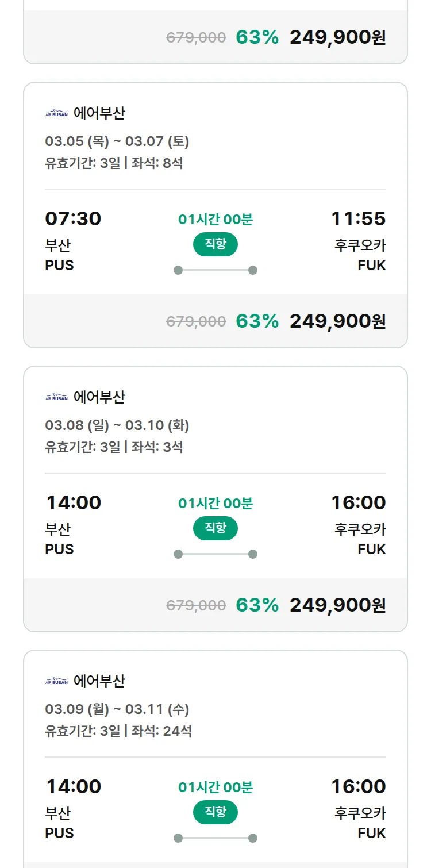This screenshot has height=868, width=431.
Task: Open the 03.05 (목) ~ 03.07 (토) date range
Action: (117, 141)
